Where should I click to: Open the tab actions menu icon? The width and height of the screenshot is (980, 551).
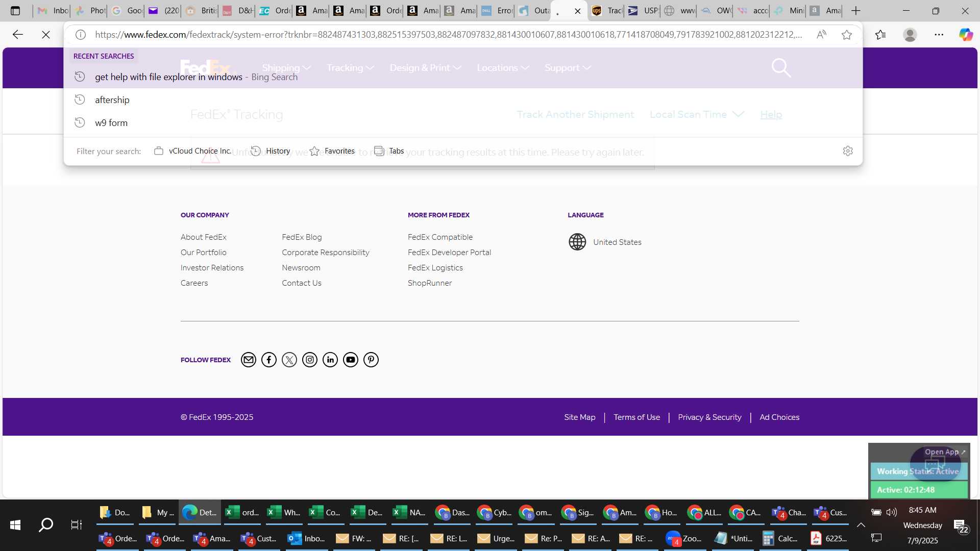(15, 11)
